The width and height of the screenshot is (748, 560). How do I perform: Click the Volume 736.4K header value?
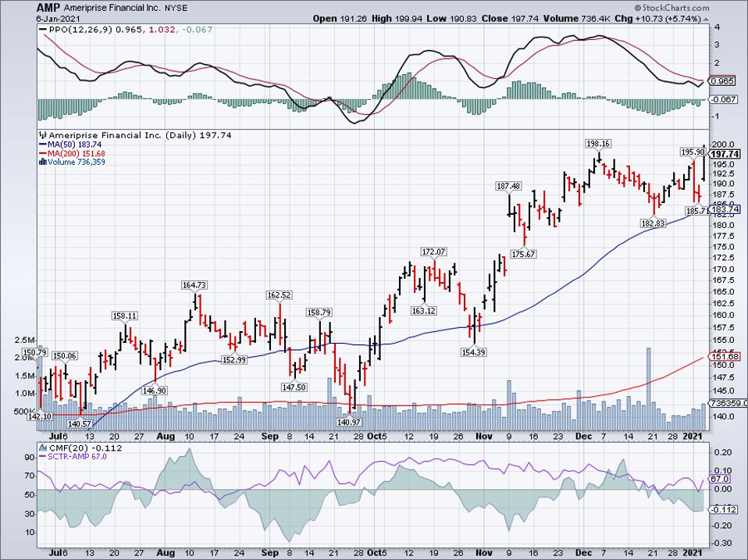(x=576, y=19)
